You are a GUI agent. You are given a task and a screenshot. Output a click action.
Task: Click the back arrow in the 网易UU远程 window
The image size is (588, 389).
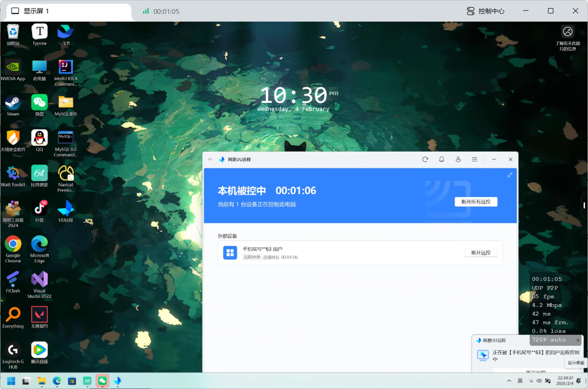coord(210,159)
